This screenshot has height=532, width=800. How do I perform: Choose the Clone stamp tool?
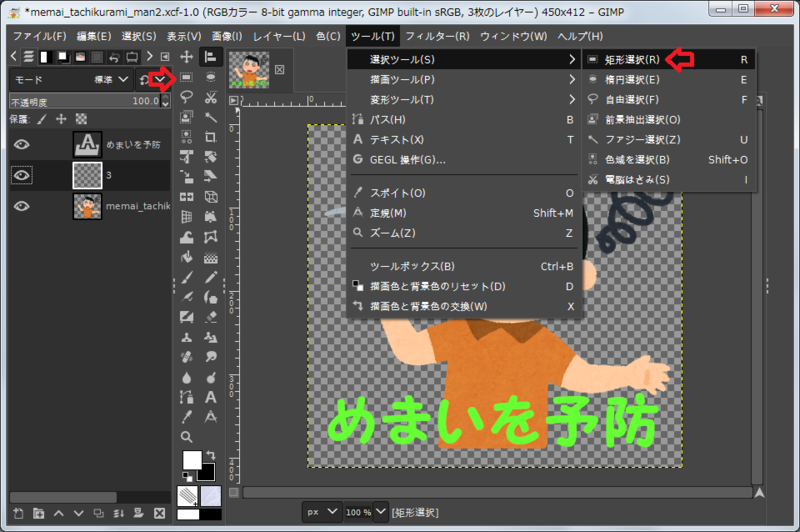pos(187,337)
